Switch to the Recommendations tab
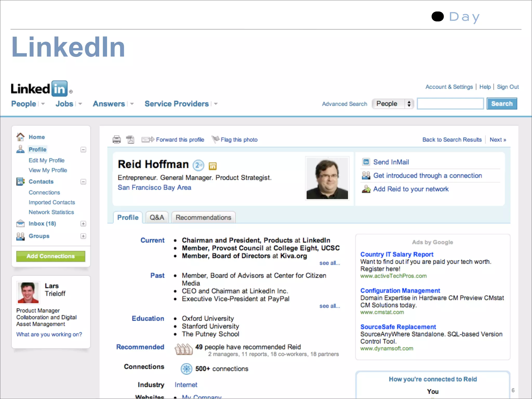Viewport: 532px width, 399px height. (x=203, y=217)
